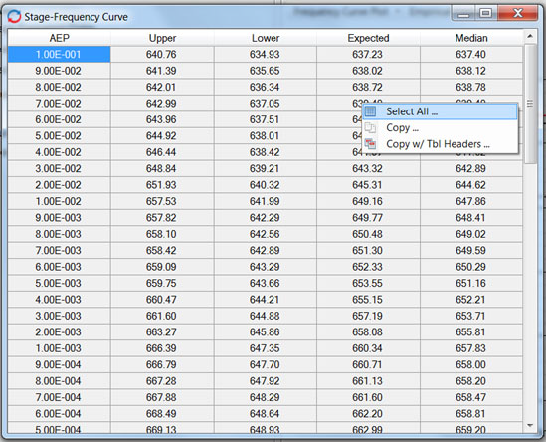Image resolution: width=546 pixels, height=442 pixels.
Task: Choose Copy from context menu
Action: click(x=439, y=128)
